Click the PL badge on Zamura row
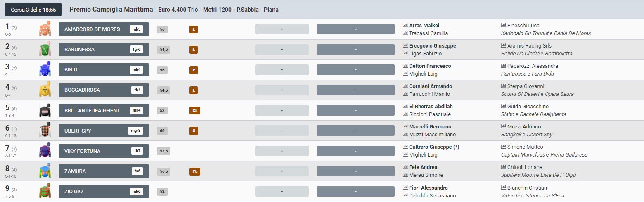Image resolution: width=644 pixels, height=202 pixels. point(194,171)
